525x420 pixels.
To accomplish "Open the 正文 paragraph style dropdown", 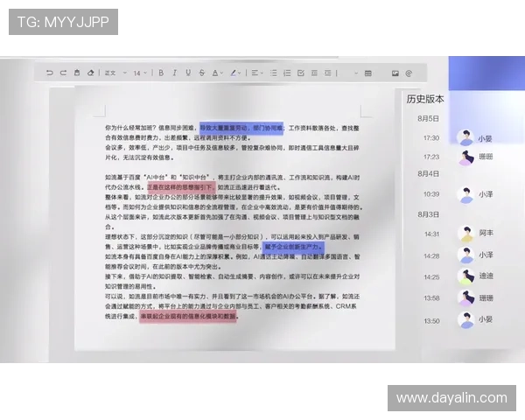I will click(115, 73).
